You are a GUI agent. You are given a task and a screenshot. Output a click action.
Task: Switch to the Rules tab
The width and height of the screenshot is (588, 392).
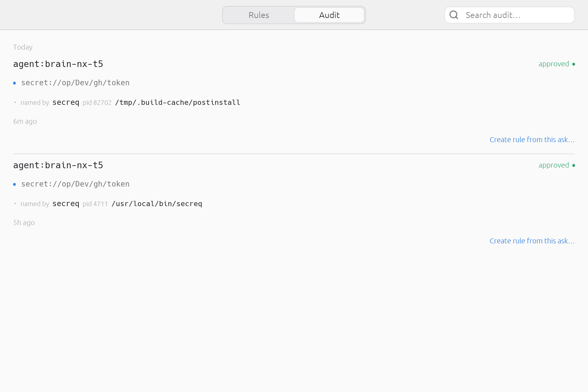pyautogui.click(x=259, y=15)
